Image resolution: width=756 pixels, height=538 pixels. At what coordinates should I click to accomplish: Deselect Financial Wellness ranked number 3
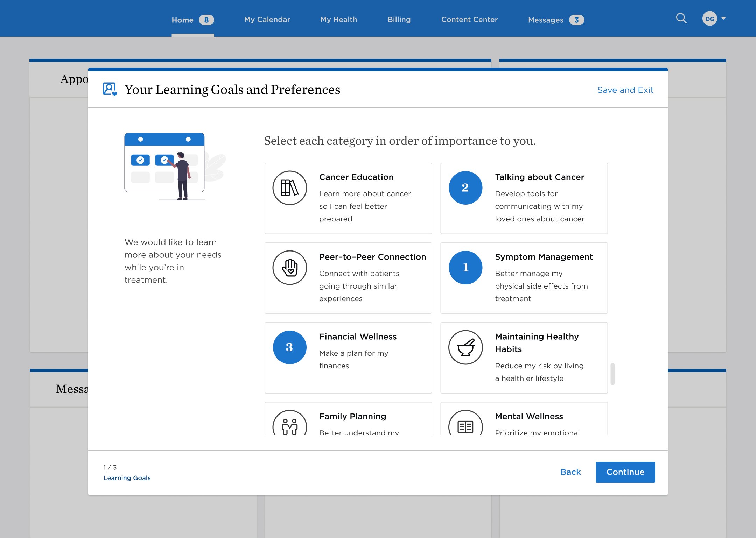290,347
